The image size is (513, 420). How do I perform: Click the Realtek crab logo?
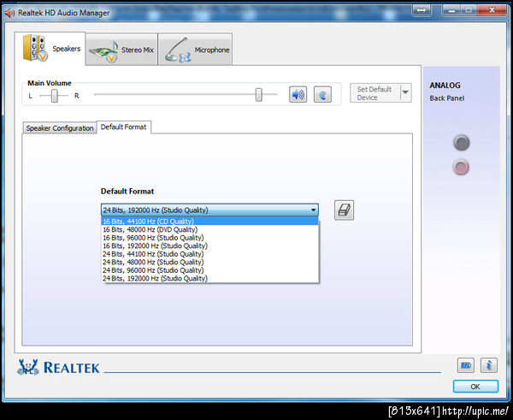[28, 367]
